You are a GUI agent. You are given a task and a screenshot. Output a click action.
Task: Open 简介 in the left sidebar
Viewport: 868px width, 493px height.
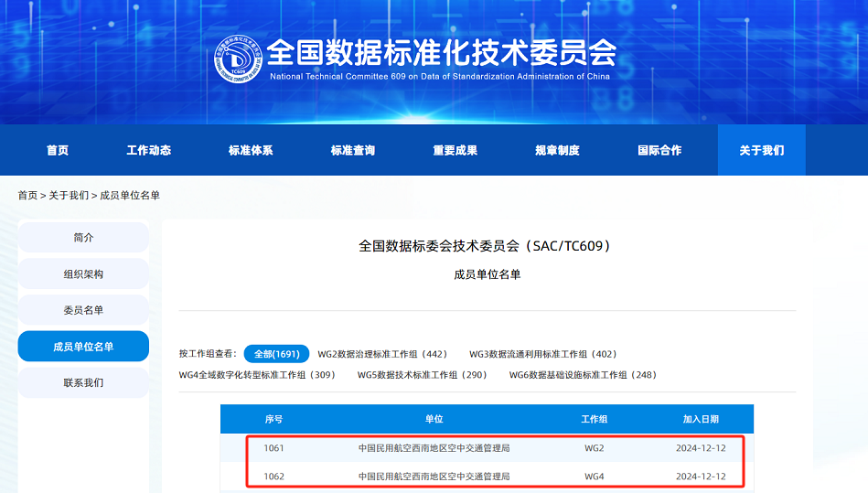(x=83, y=238)
